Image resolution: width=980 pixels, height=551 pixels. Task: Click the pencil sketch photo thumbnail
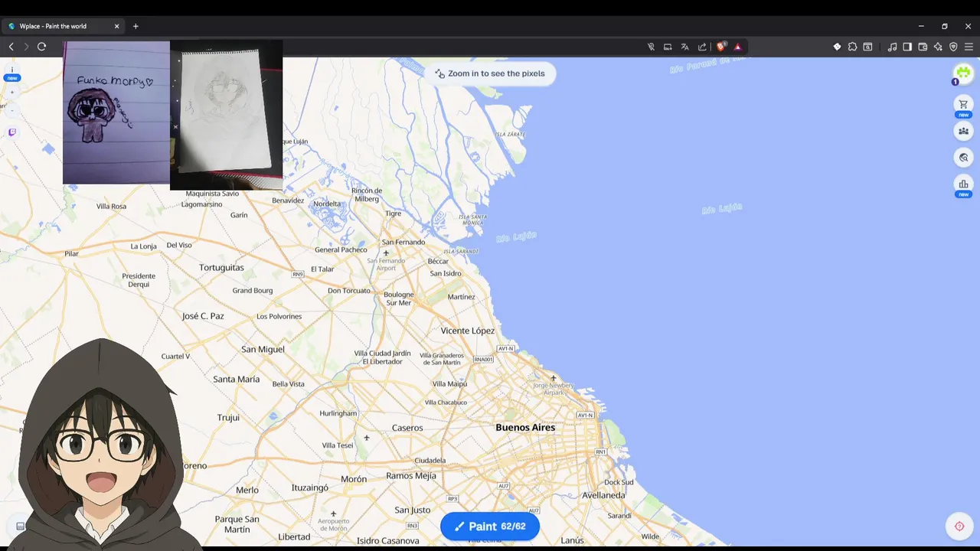(x=226, y=115)
